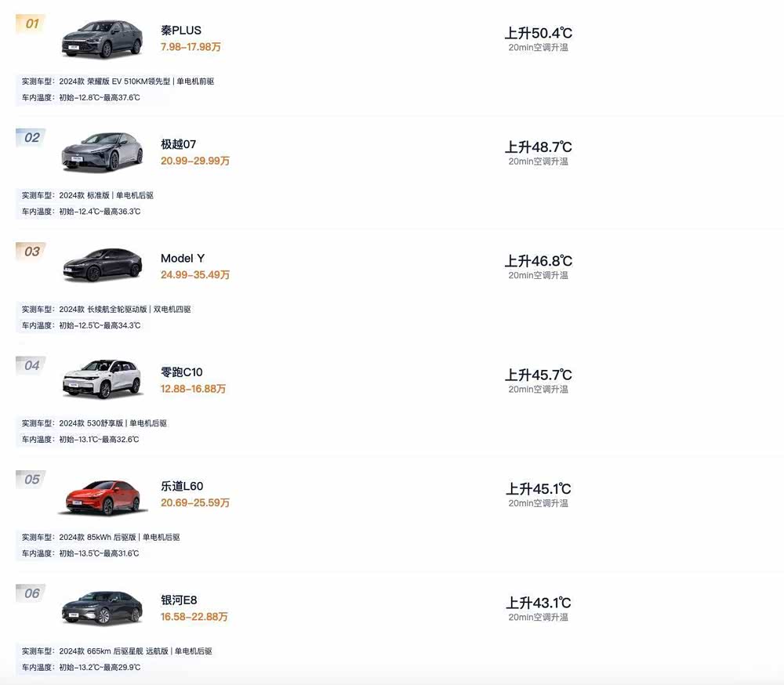Select the 05 ranking badge
Viewport: 784px width, 685px height.
[x=31, y=480]
